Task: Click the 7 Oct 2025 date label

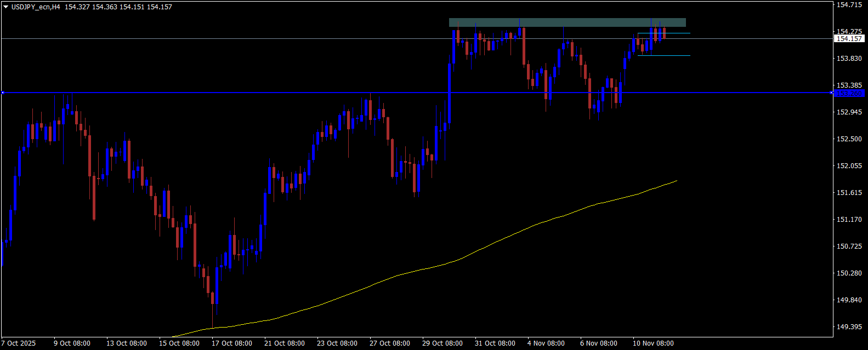Action: click(x=19, y=343)
